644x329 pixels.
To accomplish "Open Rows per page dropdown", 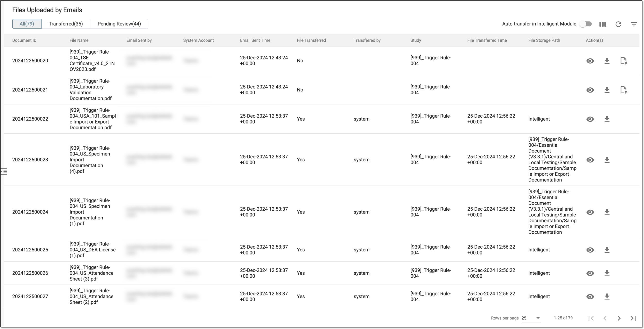I will click(x=531, y=318).
